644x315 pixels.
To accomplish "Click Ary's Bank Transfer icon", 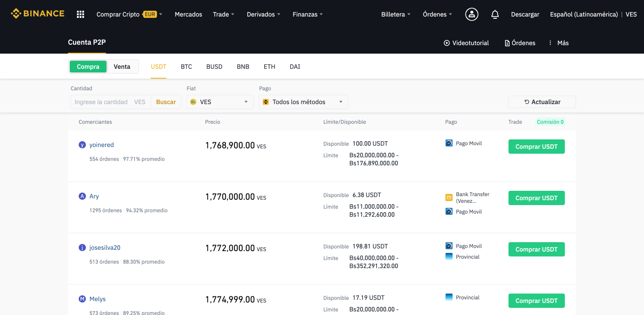I will point(449,197).
